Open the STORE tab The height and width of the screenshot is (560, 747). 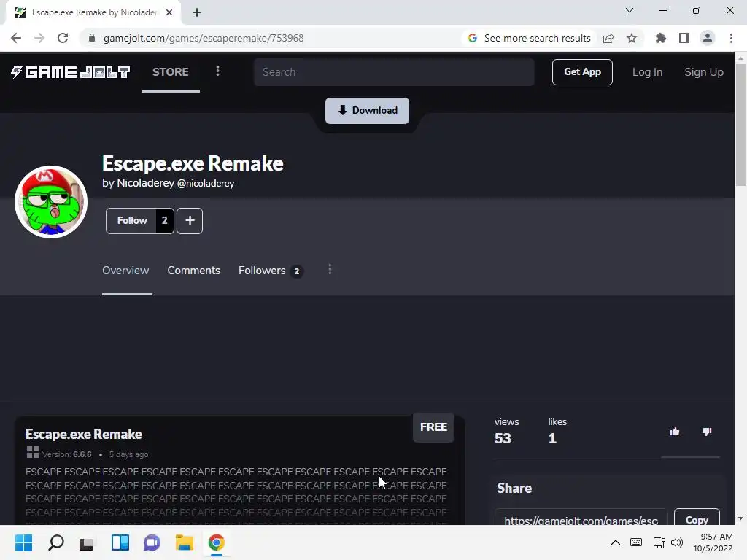171,72
